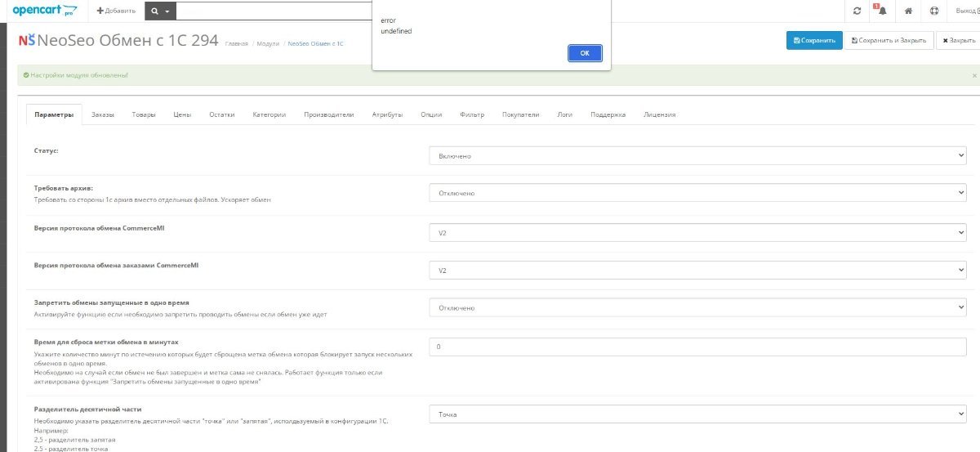Click the Статус: label
980x452 pixels.
(x=46, y=151)
